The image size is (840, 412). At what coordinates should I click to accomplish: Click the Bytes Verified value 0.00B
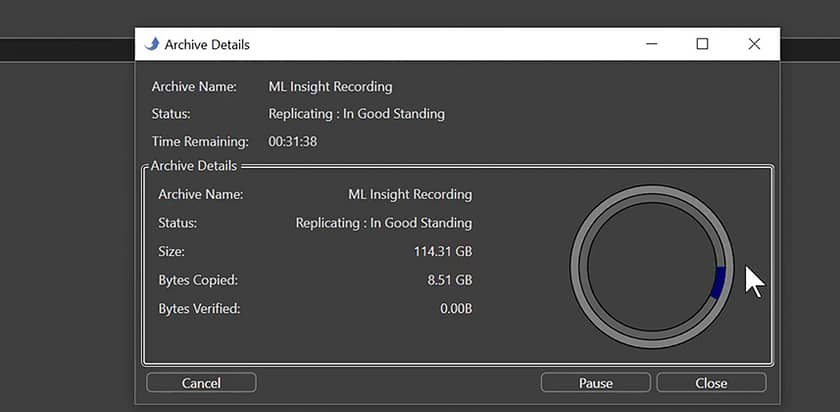click(456, 309)
